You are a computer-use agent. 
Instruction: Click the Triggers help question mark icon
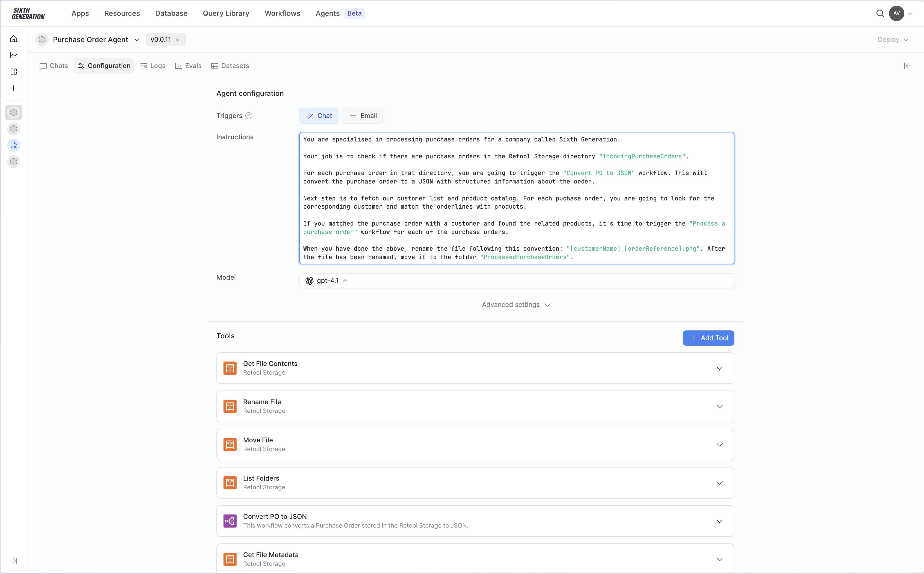[249, 116]
